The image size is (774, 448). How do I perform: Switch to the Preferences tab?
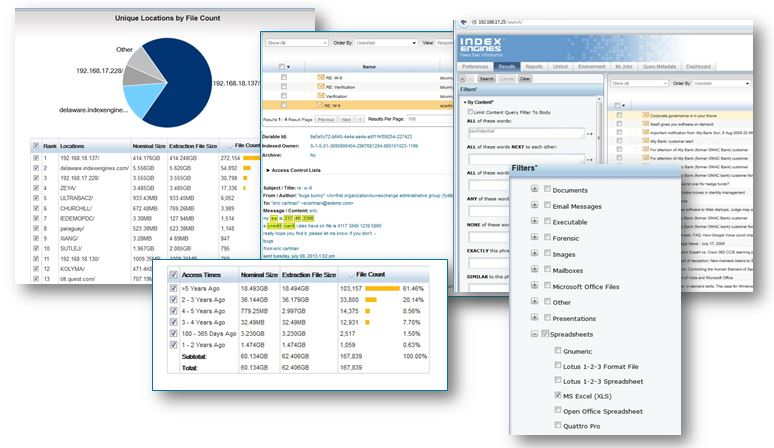475,67
